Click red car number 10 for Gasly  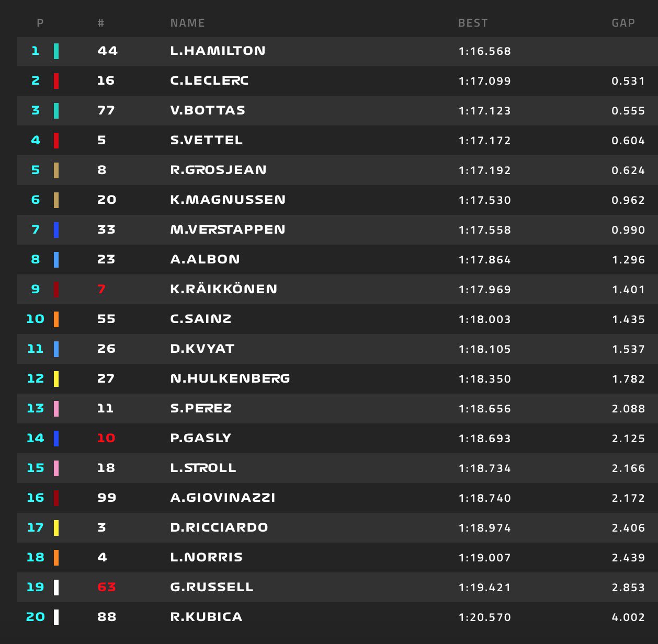[x=106, y=438]
